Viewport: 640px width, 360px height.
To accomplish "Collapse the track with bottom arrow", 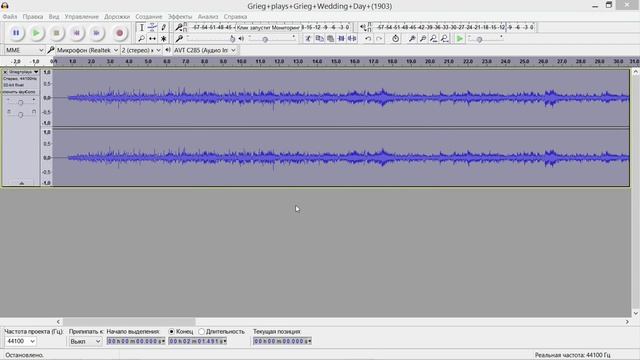I will pyautogui.click(x=21, y=183).
